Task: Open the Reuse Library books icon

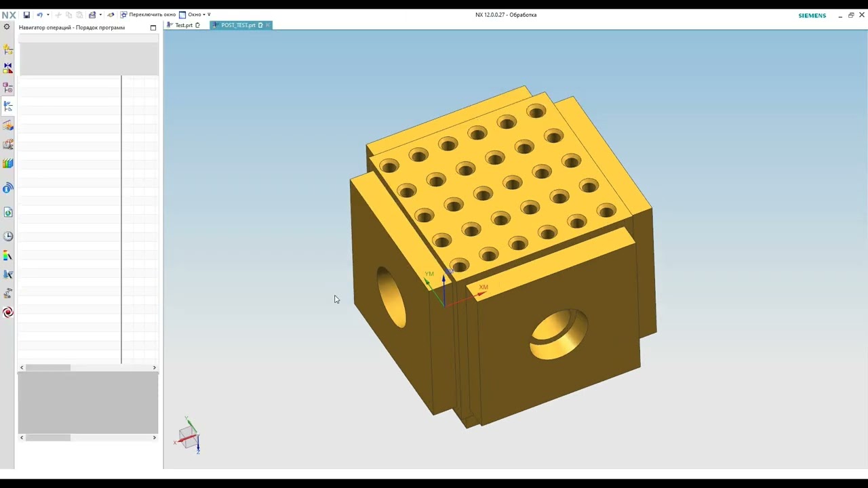Action: pyautogui.click(x=8, y=163)
